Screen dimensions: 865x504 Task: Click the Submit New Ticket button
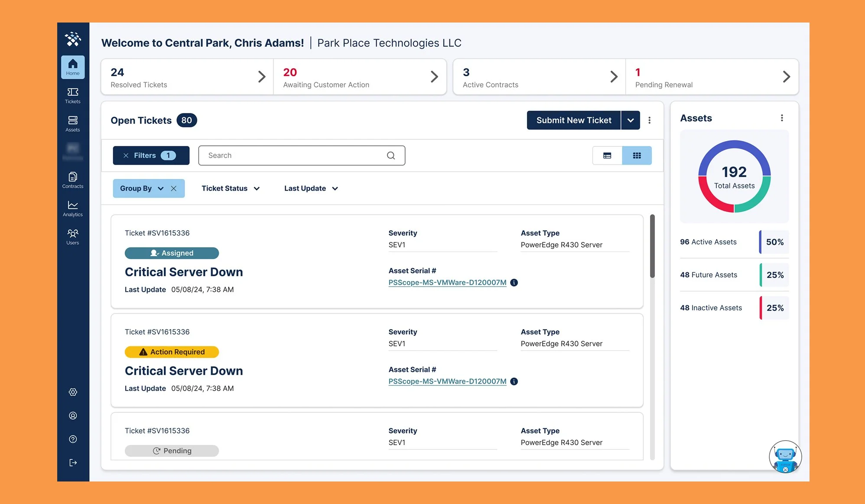tap(573, 120)
